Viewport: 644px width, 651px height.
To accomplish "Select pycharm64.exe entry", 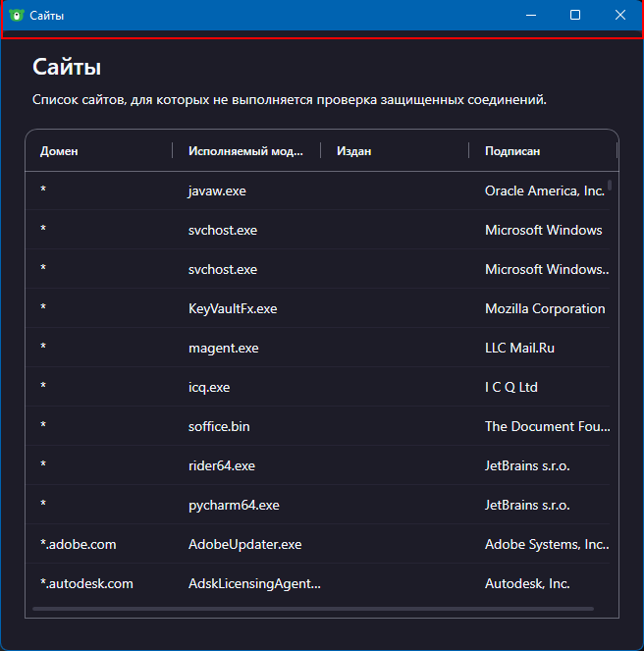I will (x=234, y=506).
